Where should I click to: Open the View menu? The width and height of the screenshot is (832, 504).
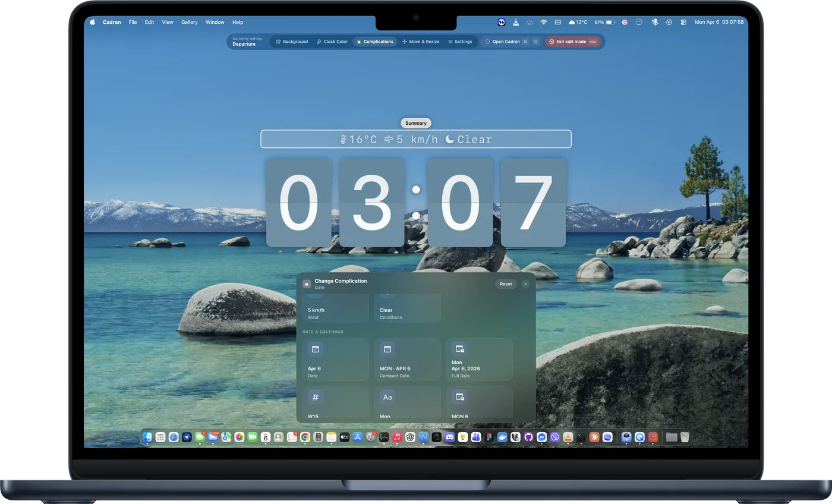(168, 22)
